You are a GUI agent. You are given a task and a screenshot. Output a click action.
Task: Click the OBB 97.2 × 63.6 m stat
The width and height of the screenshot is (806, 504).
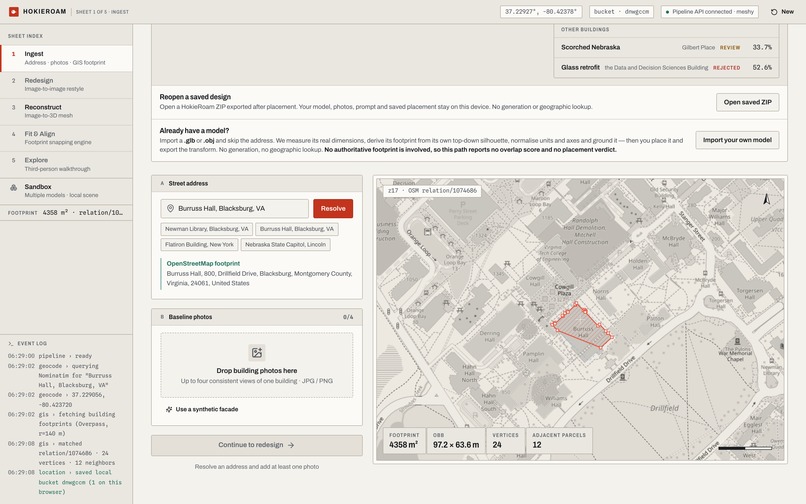[456, 440]
